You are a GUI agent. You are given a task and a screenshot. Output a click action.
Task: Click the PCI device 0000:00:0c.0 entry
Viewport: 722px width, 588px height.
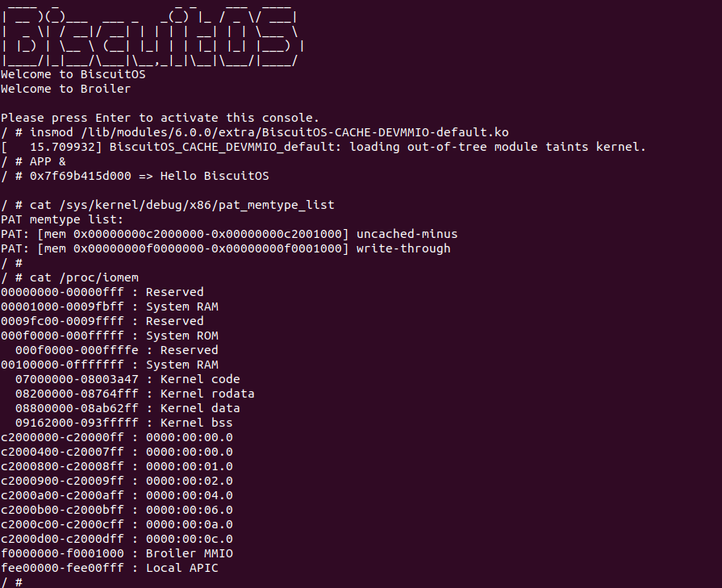click(x=117, y=539)
